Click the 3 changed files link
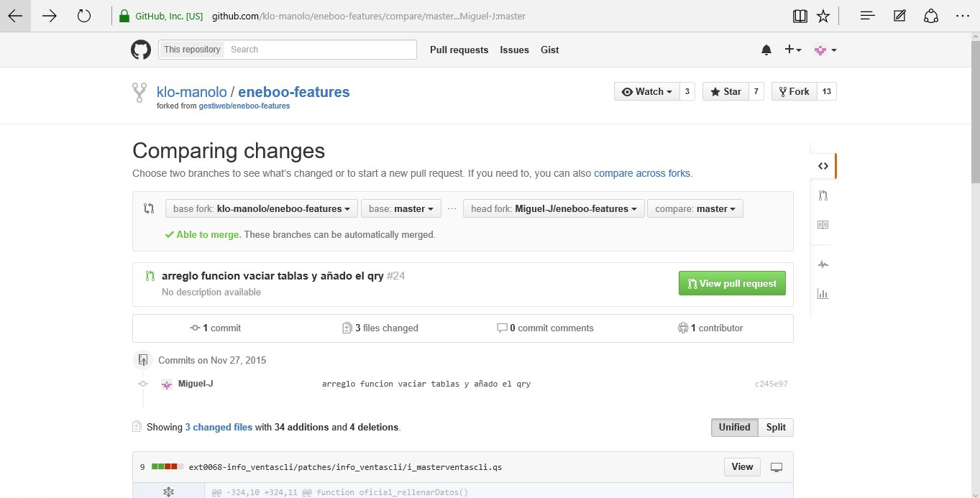980x498 pixels. click(219, 427)
